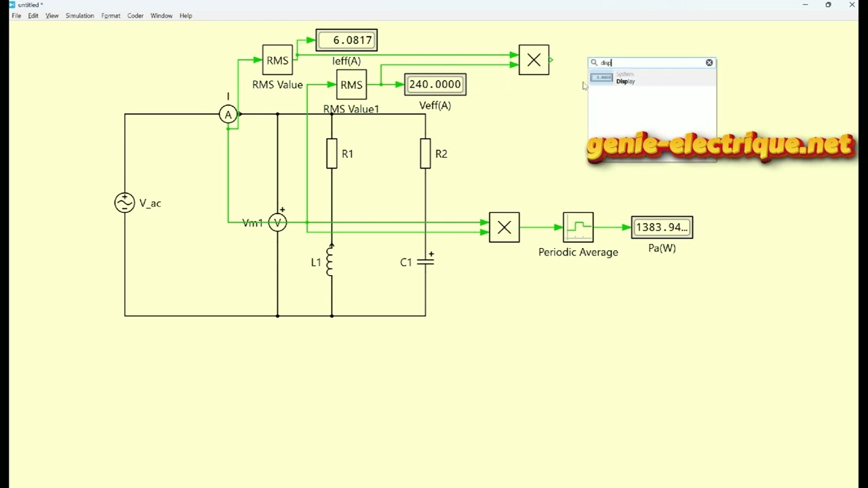Click the V_ac voltage source symbol
The height and width of the screenshot is (488, 868).
coord(125,203)
